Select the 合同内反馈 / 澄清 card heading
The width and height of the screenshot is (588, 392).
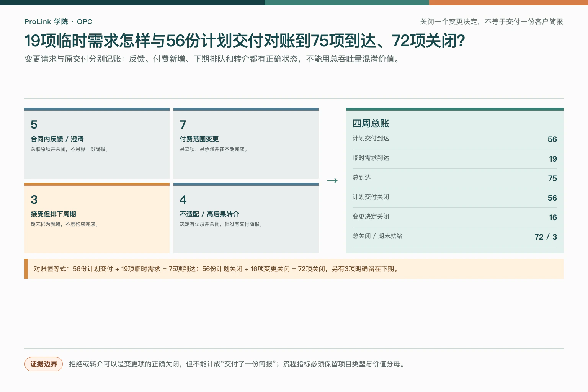57,139
